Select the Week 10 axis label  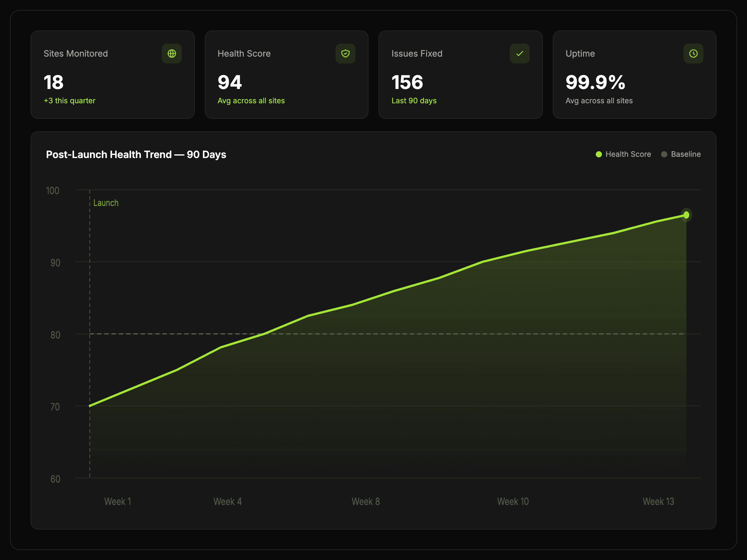(513, 501)
